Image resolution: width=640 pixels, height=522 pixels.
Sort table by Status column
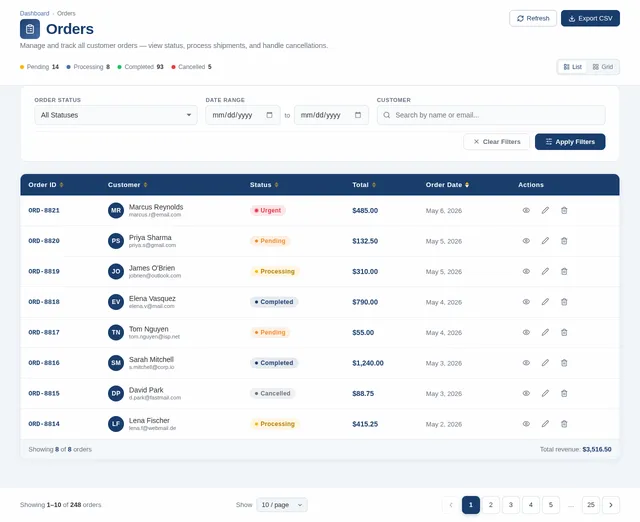pos(264,185)
